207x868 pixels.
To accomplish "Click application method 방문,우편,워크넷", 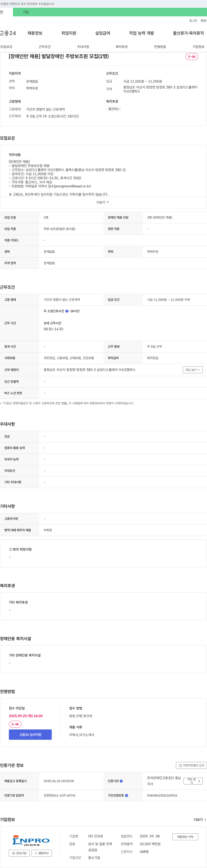I will [80, 716].
